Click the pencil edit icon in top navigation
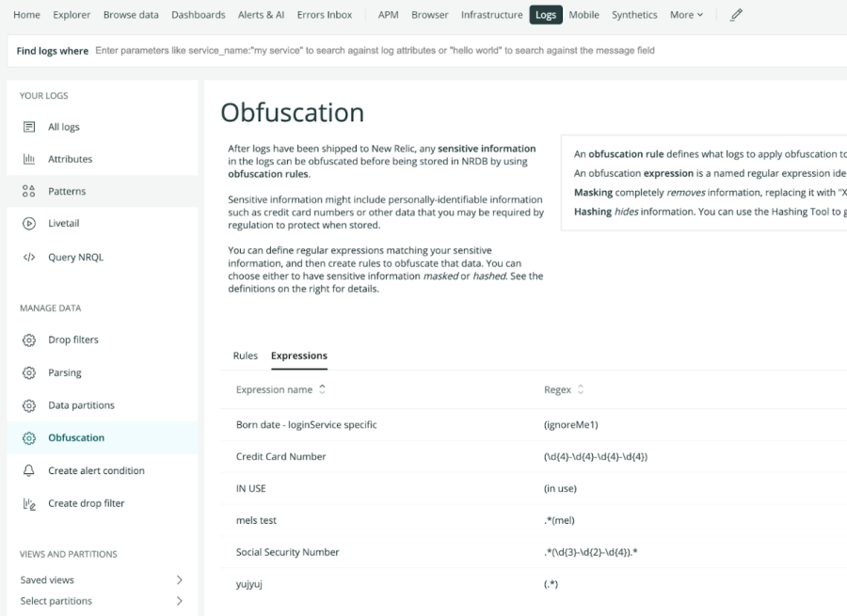 (736, 14)
